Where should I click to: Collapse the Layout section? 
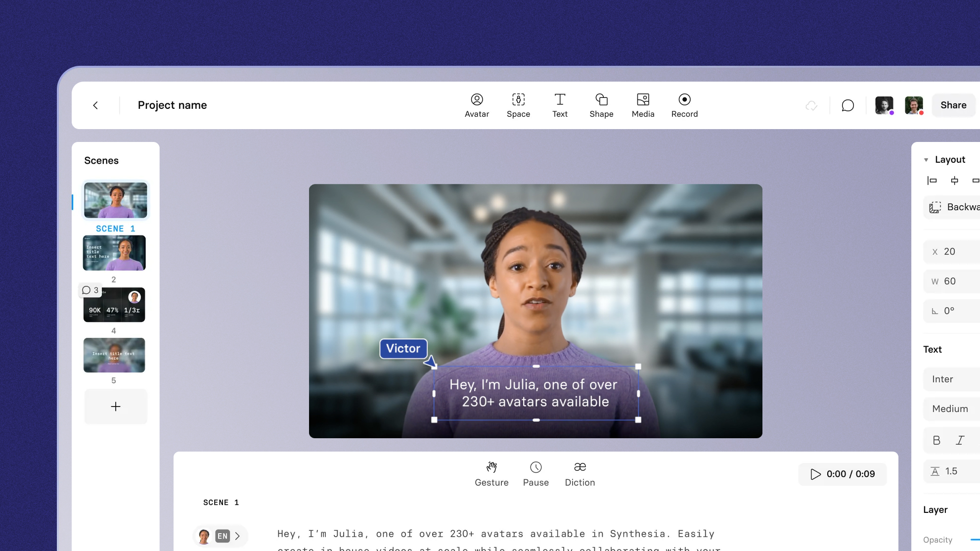tap(926, 160)
